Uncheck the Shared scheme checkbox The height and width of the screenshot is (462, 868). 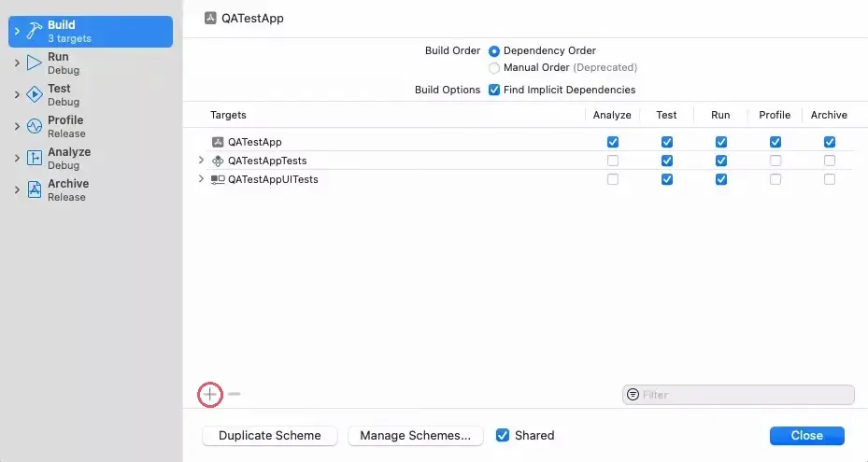(503, 435)
